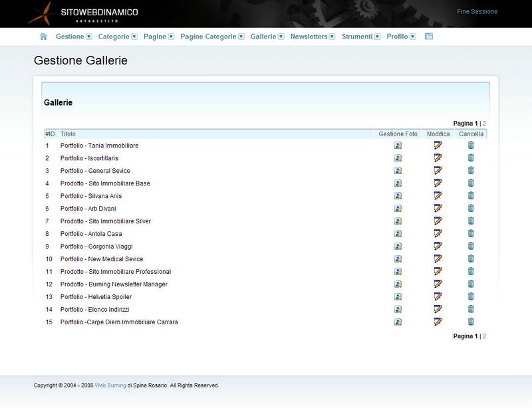Delete Portfolio - New Medical Sevice
The width and height of the screenshot is (532, 416).
point(471,259)
